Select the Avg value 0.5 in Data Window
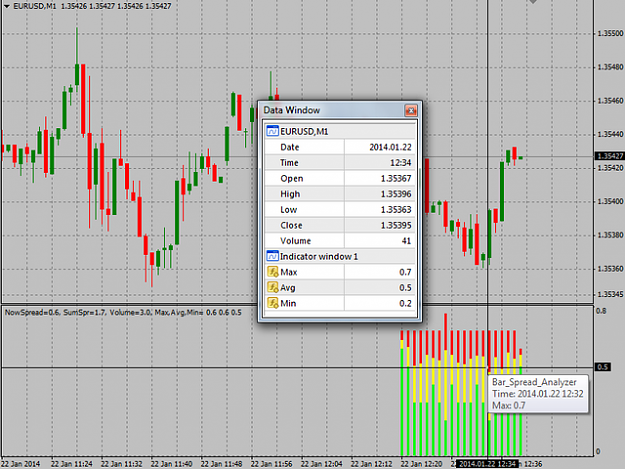Viewport: 625px width, 469px height. [405, 287]
